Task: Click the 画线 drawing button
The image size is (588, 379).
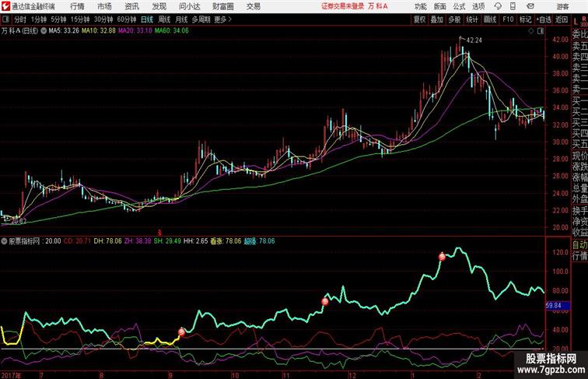Action: (x=490, y=19)
